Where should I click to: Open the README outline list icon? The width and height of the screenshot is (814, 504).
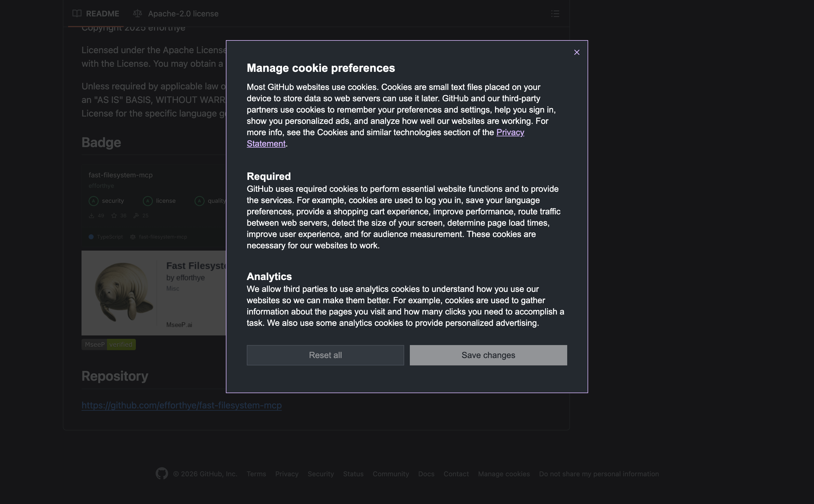pyautogui.click(x=555, y=14)
